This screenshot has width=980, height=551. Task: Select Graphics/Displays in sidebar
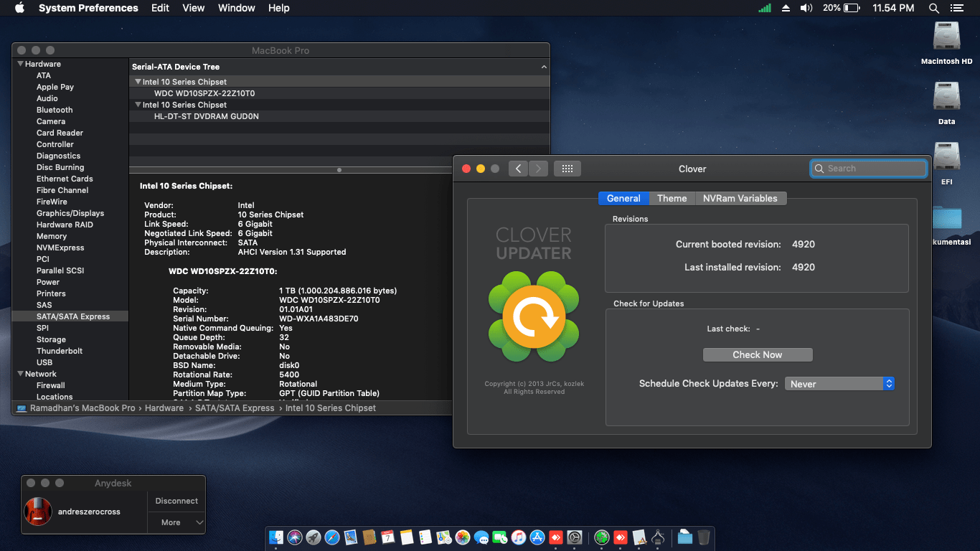tap(70, 213)
